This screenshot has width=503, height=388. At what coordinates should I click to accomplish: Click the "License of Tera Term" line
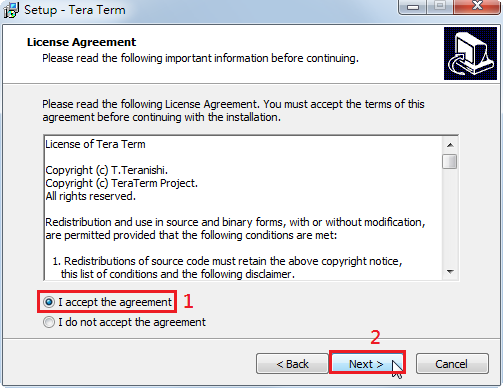tap(95, 144)
